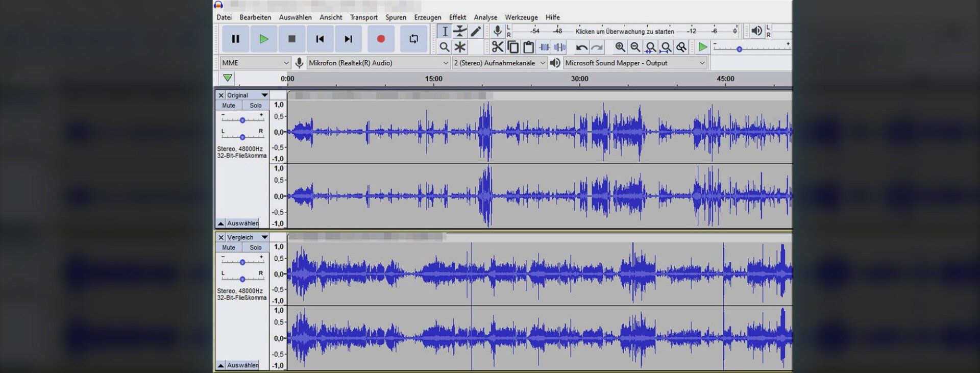
Task: Select the Envelope tool
Action: click(x=460, y=32)
